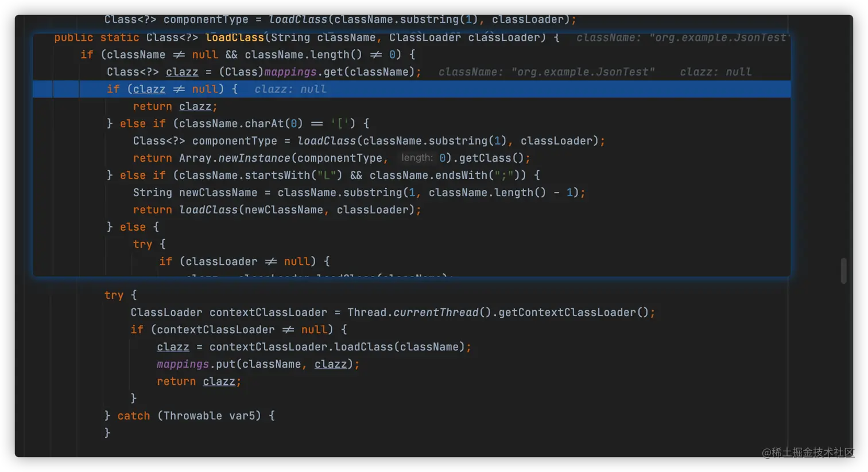
Task: Click 'currentThread' in the Thread call
Action: tap(436, 312)
